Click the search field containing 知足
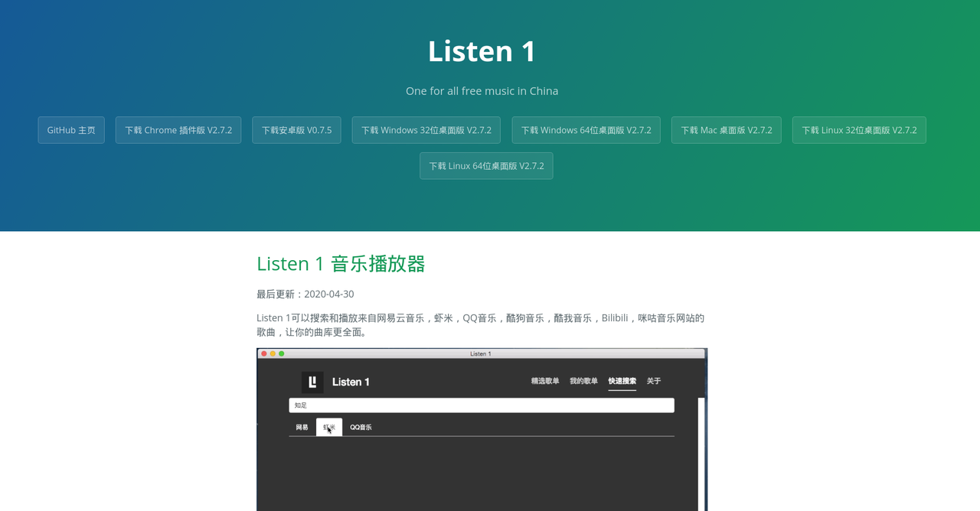Viewport: 980px width, 511px height. pyautogui.click(x=482, y=405)
